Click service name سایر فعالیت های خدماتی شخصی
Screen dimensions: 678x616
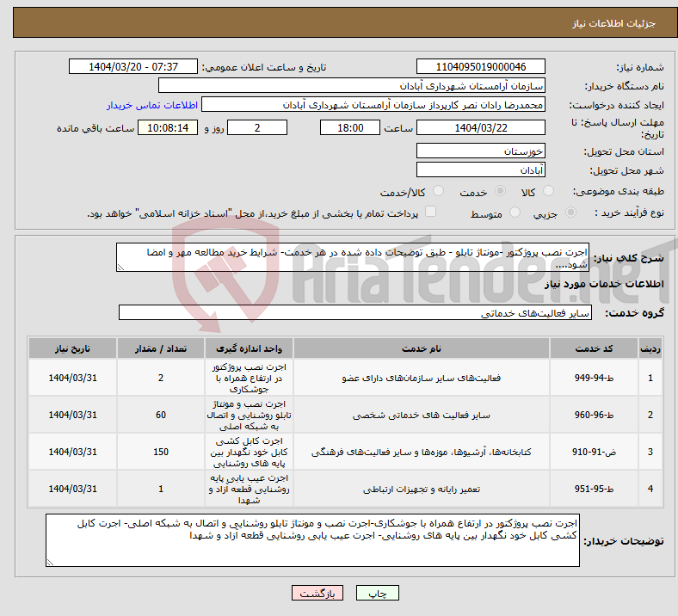click(x=422, y=415)
